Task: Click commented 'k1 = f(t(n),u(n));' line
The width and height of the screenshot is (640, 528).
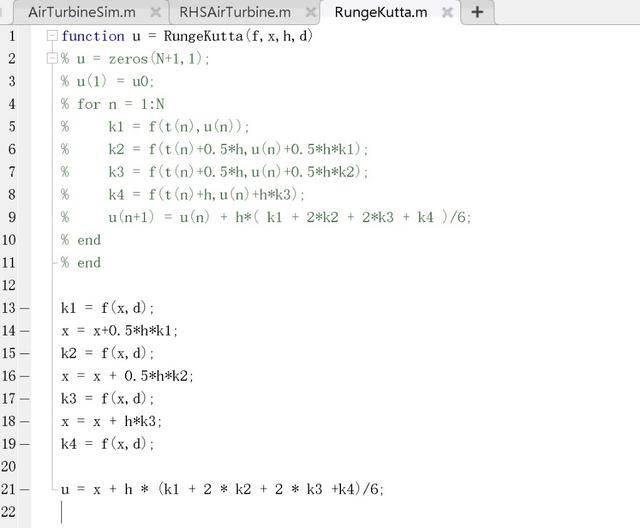Action: pos(178,127)
